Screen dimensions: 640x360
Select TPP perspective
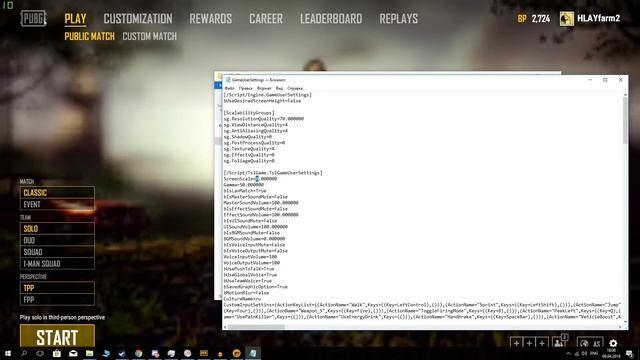[57, 288]
